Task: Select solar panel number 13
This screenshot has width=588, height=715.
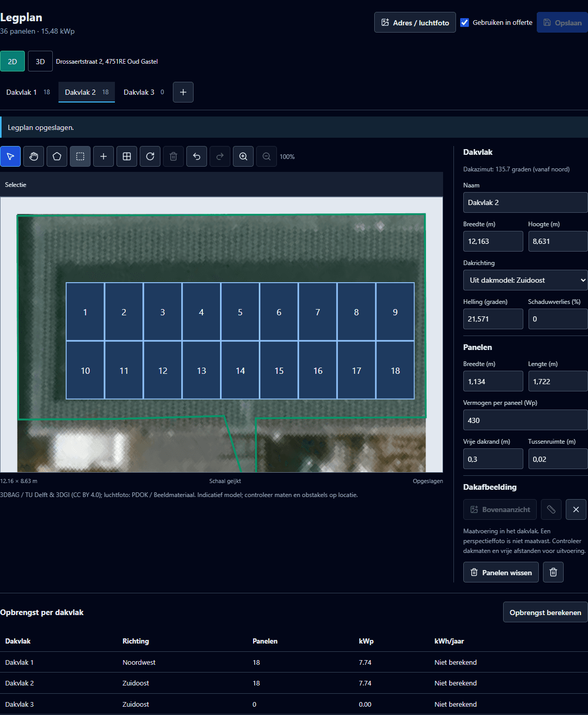Action: (x=201, y=370)
